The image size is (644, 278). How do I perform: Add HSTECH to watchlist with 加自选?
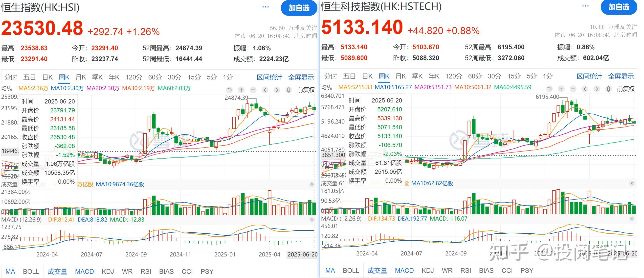(x=619, y=7)
